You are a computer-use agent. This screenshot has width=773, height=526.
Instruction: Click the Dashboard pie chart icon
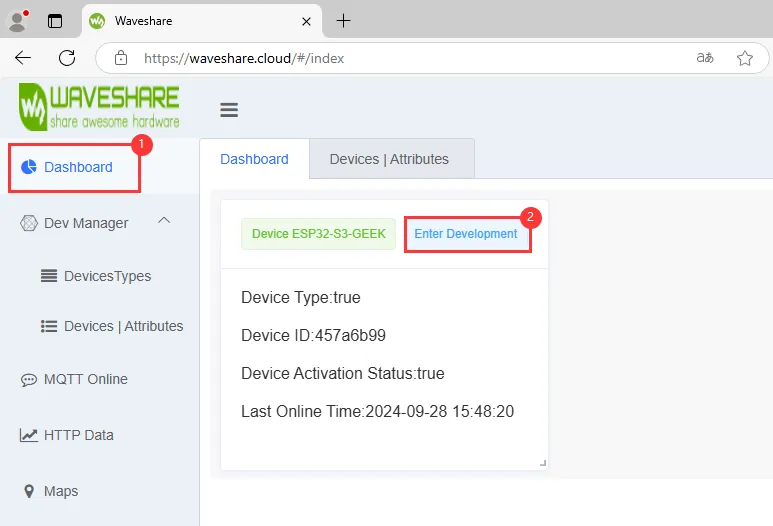(x=29, y=167)
